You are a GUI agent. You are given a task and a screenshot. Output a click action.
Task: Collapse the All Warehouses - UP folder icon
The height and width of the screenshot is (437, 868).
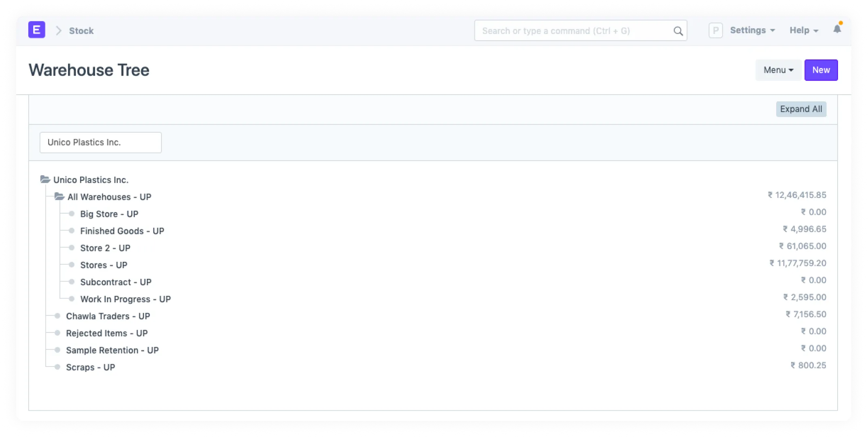pos(60,197)
